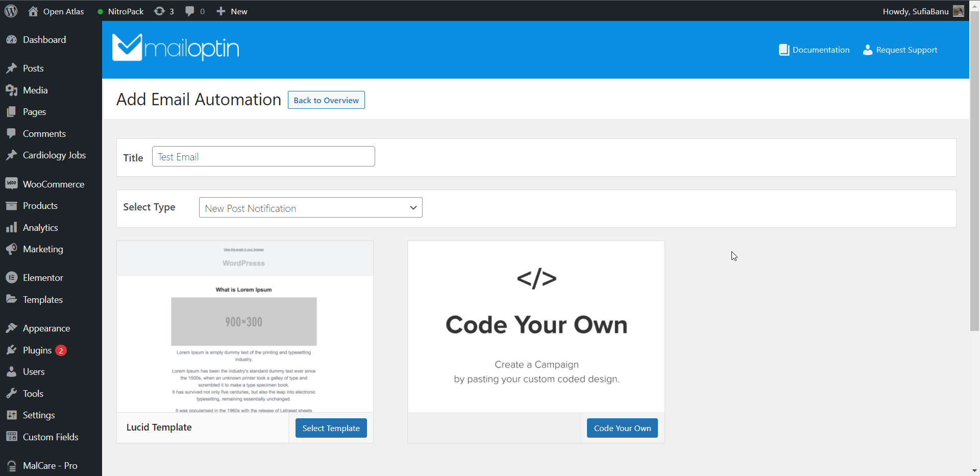Viewport: 980px width, 476px height.
Task: Click the Cardiology Jobs pin icon
Action: click(x=11, y=155)
